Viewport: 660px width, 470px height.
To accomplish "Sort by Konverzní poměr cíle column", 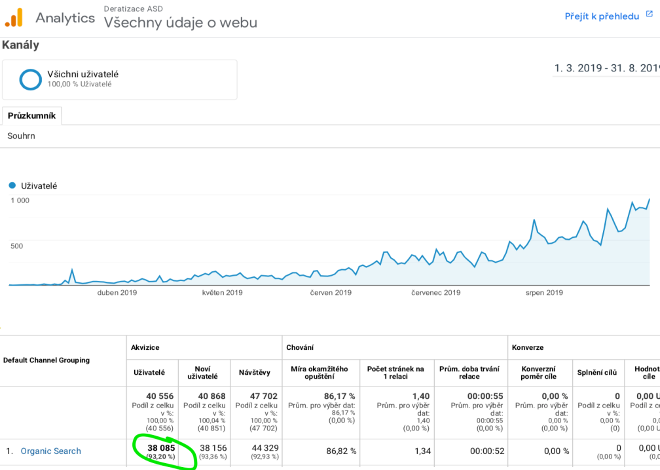I will 538,372.
